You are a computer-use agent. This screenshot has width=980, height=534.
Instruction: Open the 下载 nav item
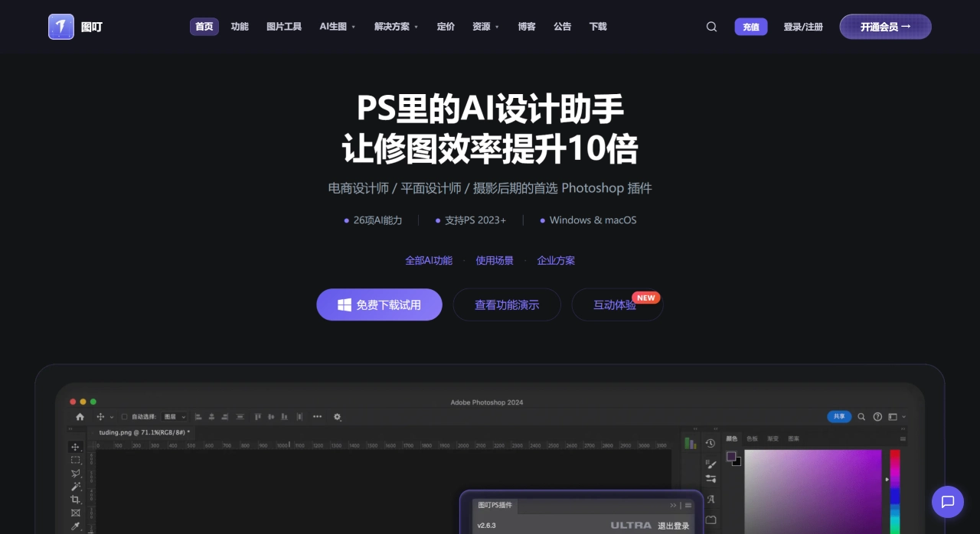pyautogui.click(x=598, y=27)
